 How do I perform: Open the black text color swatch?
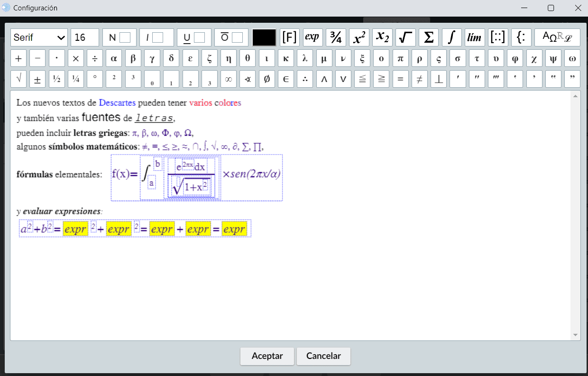point(264,37)
